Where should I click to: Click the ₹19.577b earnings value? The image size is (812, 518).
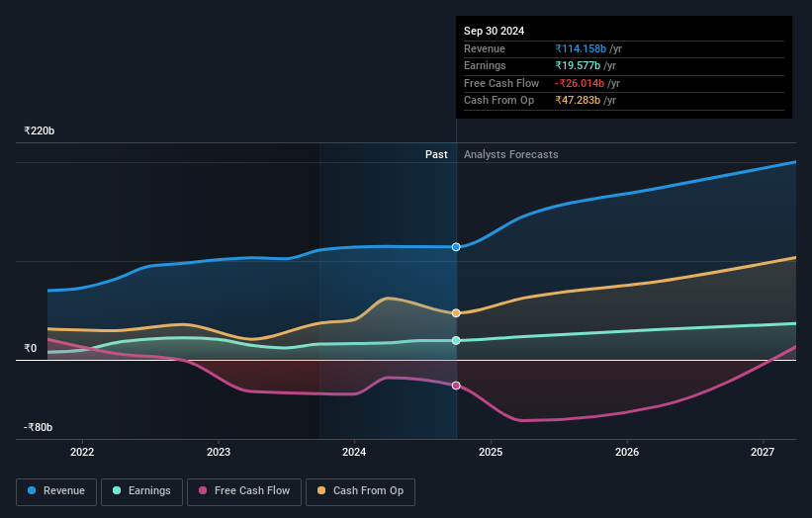click(578, 65)
